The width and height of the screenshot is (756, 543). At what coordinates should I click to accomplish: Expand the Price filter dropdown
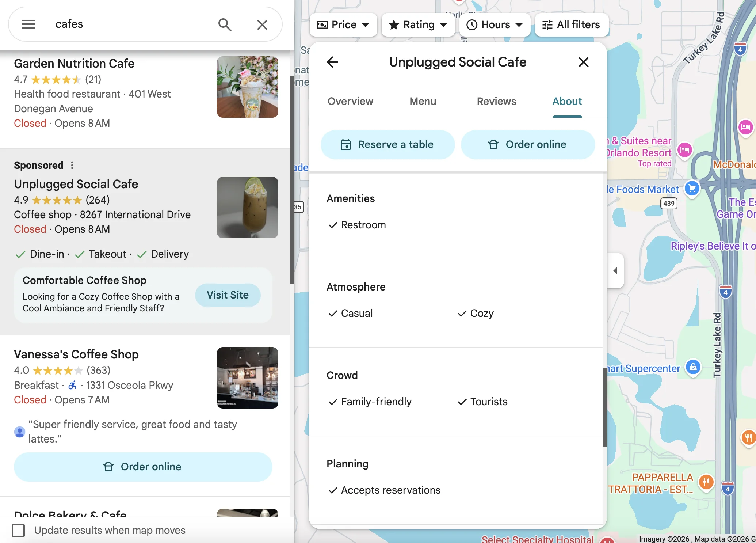(x=343, y=24)
